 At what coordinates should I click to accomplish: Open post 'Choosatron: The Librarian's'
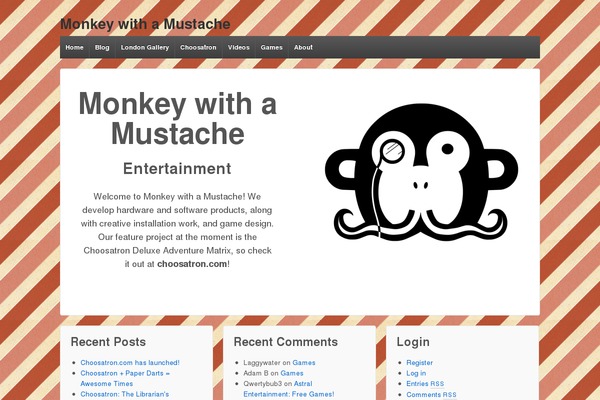point(124,394)
